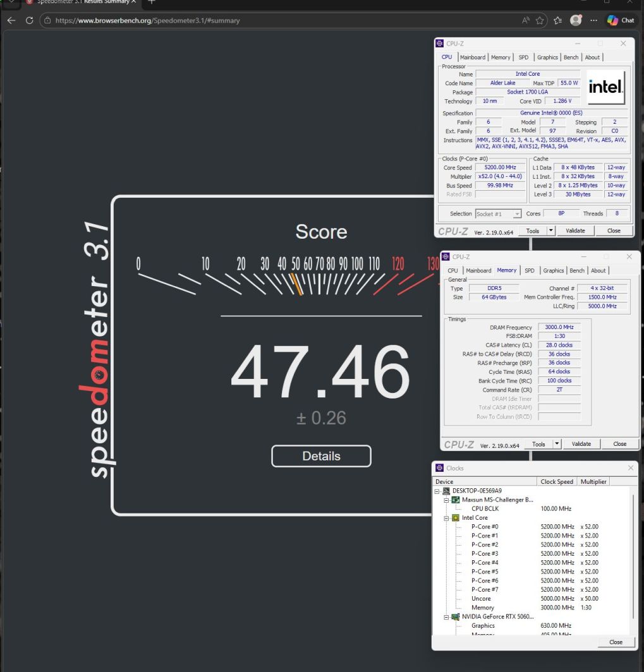Click Tools button in Memory CPU-Z window
Image resolution: width=644 pixels, height=672 pixels.
pos(538,444)
